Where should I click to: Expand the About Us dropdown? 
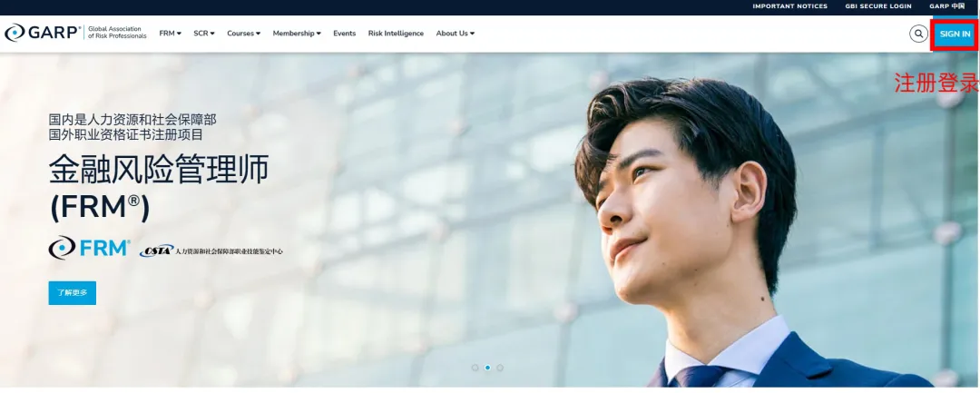point(455,34)
